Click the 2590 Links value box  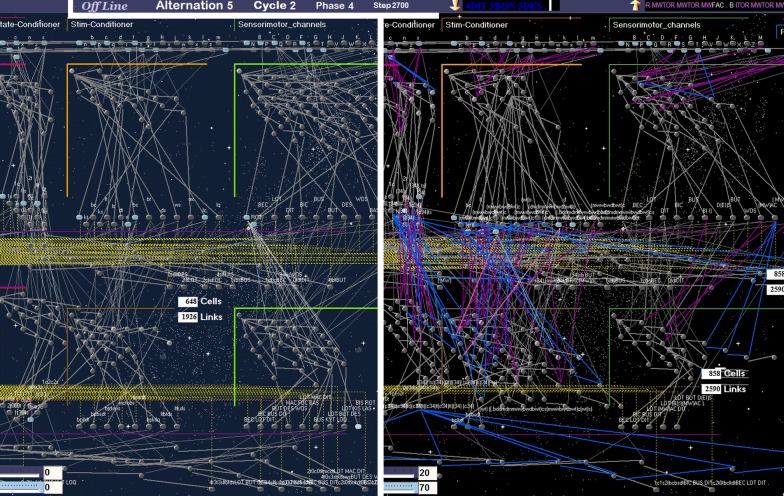(x=712, y=389)
